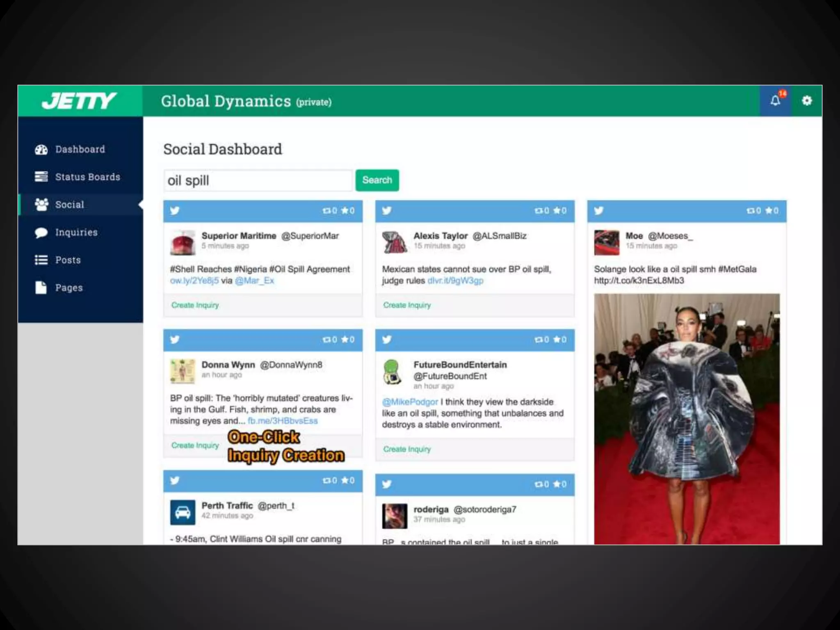Go to the Inquiries section
The width and height of the screenshot is (840, 630).
[x=76, y=233]
